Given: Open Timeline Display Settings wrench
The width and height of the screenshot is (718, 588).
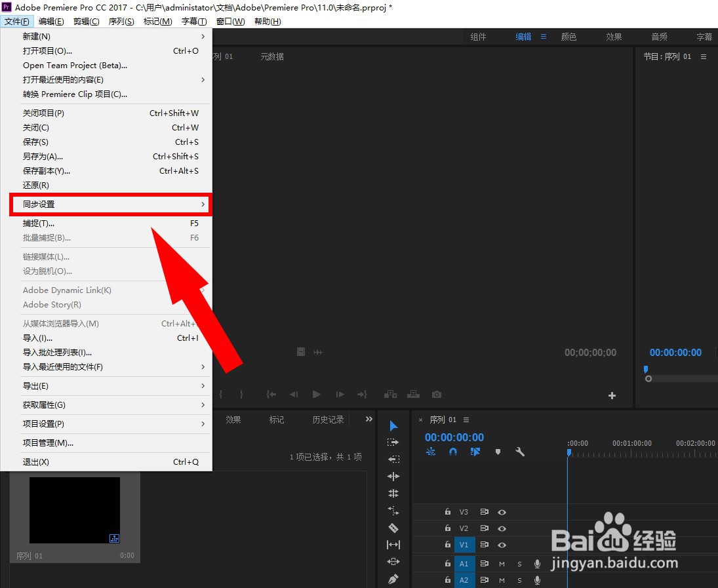Looking at the screenshot, I should pos(520,452).
